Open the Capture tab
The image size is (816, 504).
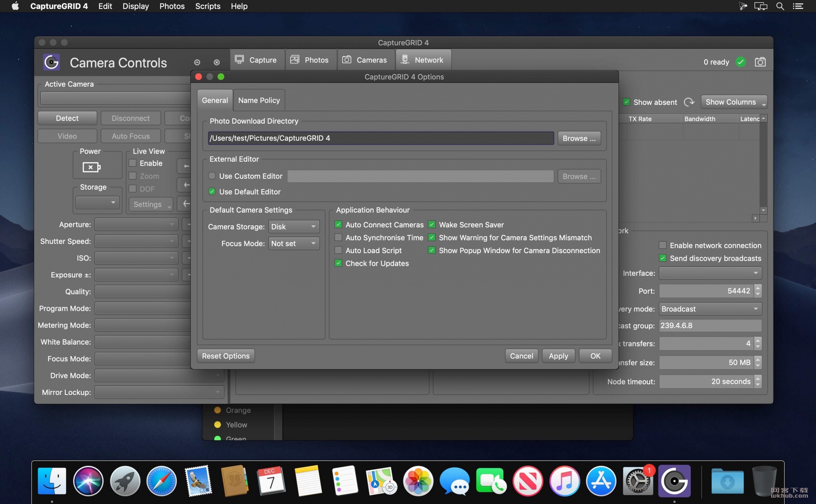click(257, 60)
